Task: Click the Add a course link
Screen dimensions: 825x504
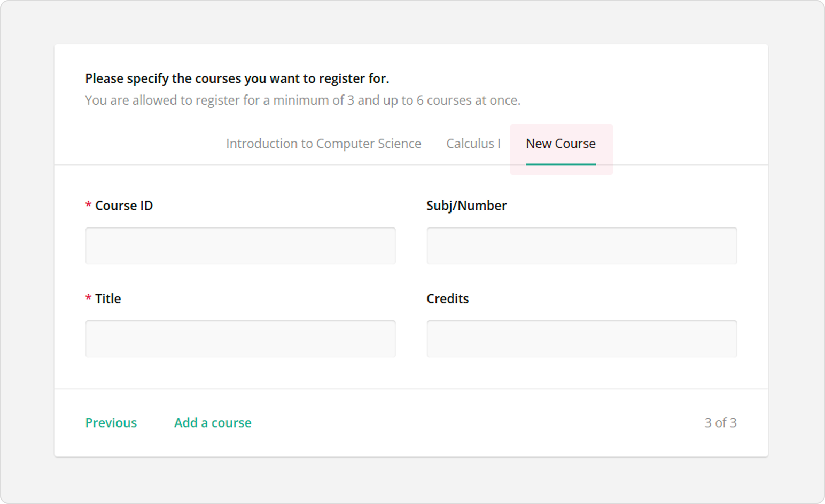Action: coord(212,422)
